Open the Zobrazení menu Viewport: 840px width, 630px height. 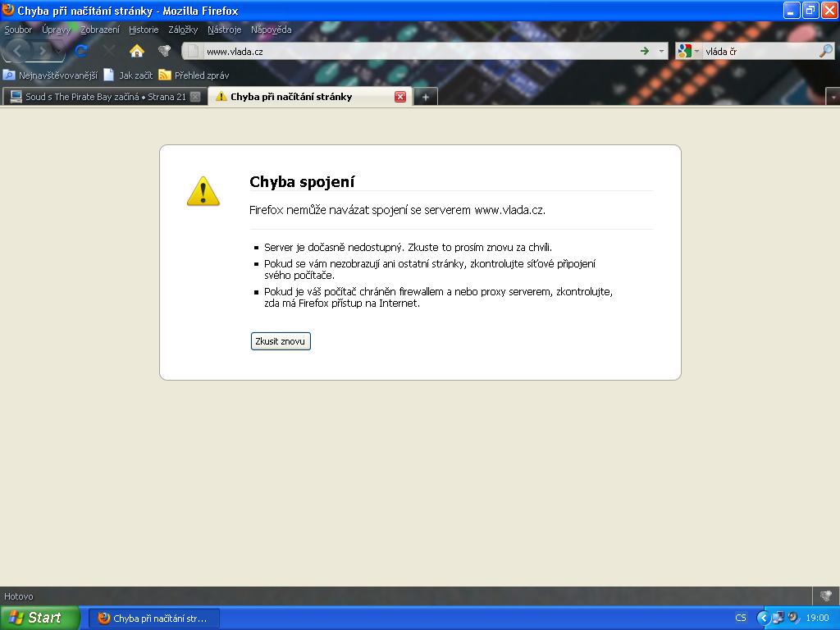pos(99,30)
